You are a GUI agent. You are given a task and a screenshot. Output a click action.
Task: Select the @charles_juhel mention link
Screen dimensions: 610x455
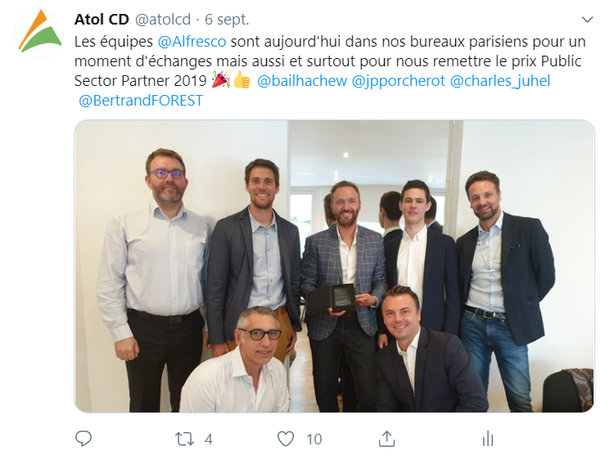(500, 81)
